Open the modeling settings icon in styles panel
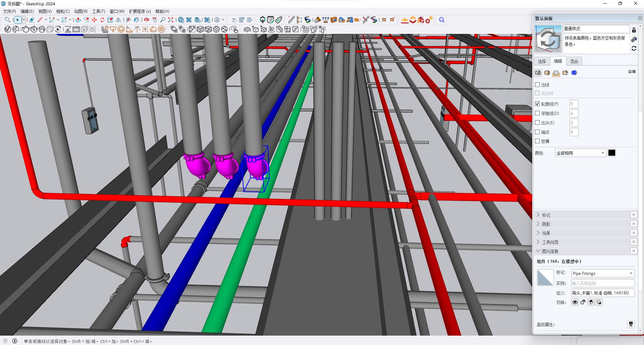Screen dimensions: 644x345 tap(574, 73)
